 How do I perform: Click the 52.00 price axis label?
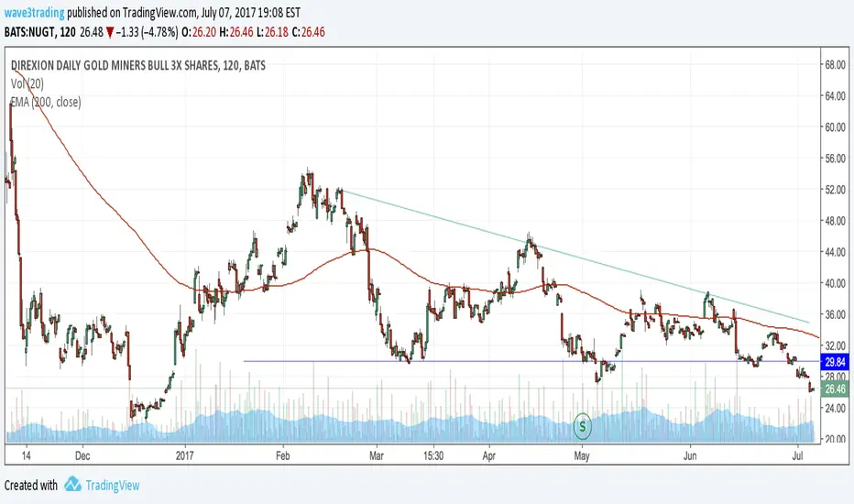click(835, 190)
